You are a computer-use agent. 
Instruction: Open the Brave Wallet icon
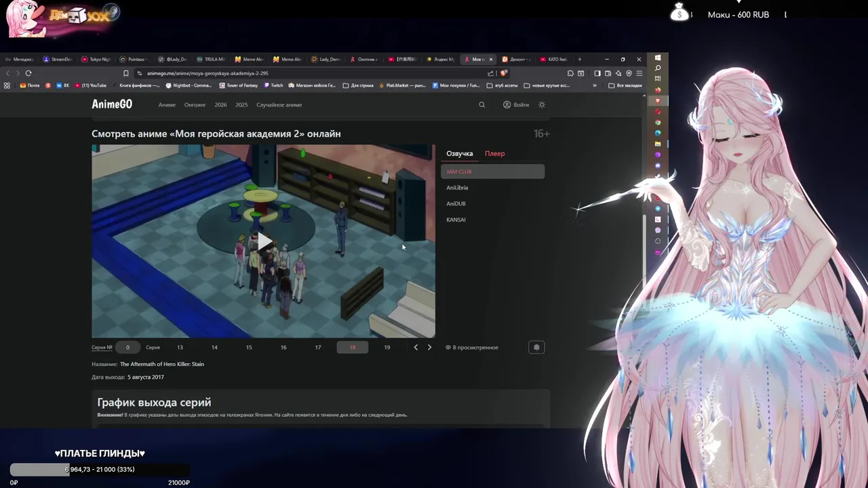tap(608, 73)
